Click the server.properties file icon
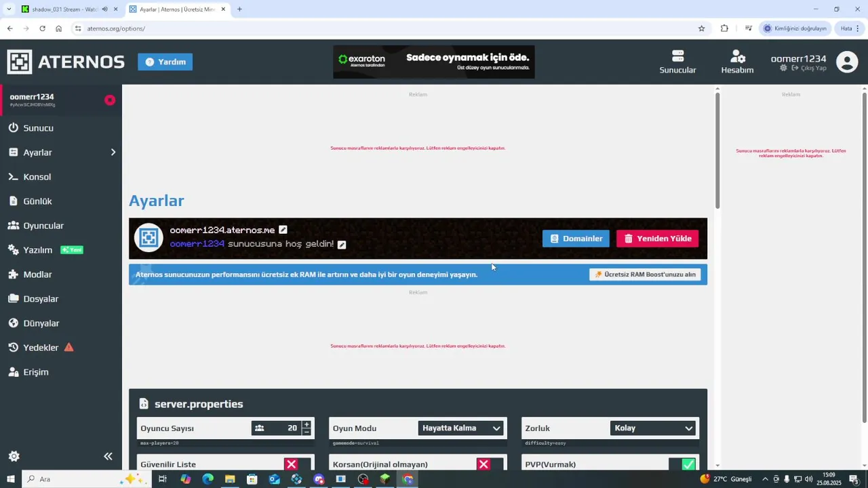The image size is (868, 488). 144,404
